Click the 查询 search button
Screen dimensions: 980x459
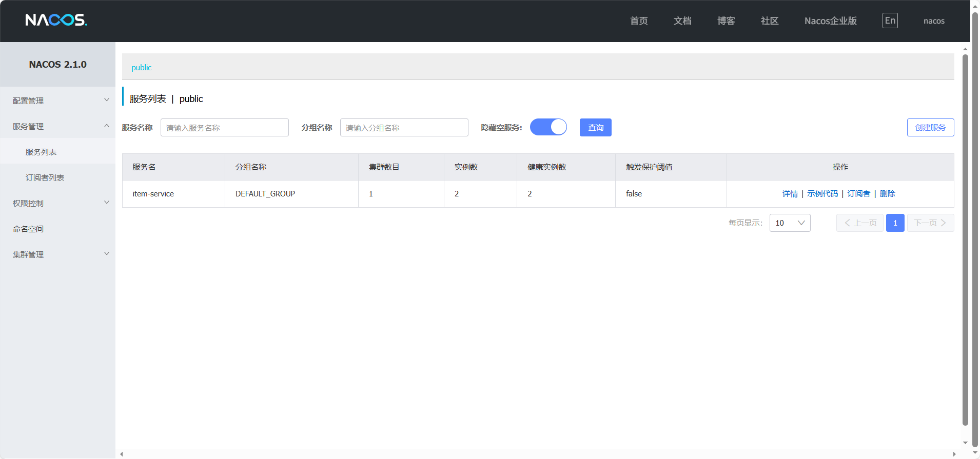tap(596, 127)
